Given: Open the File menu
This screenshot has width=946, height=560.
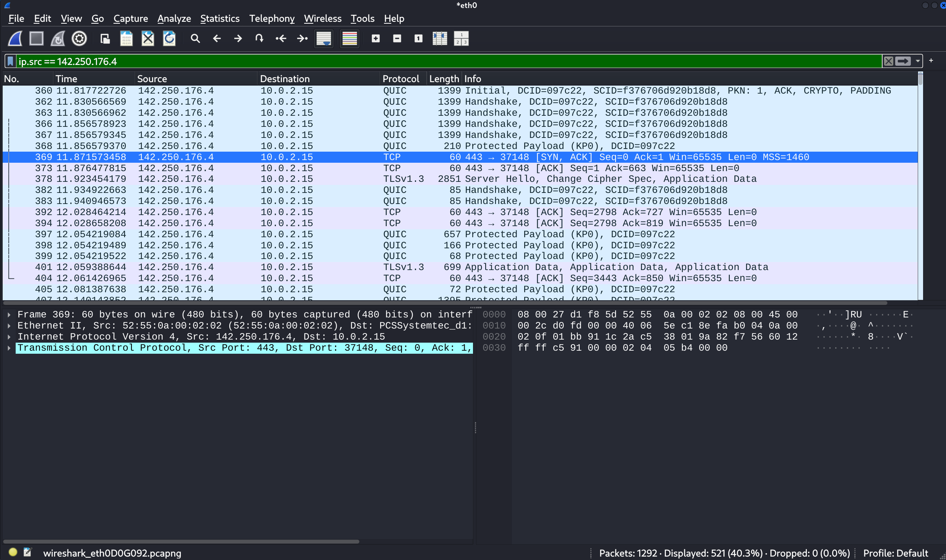Looking at the screenshot, I should [16, 18].
